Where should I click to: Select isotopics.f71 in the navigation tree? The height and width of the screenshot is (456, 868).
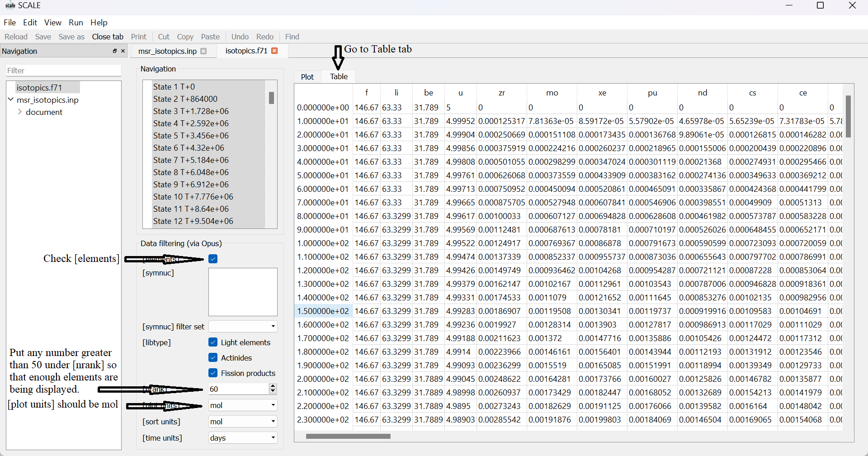[39, 87]
